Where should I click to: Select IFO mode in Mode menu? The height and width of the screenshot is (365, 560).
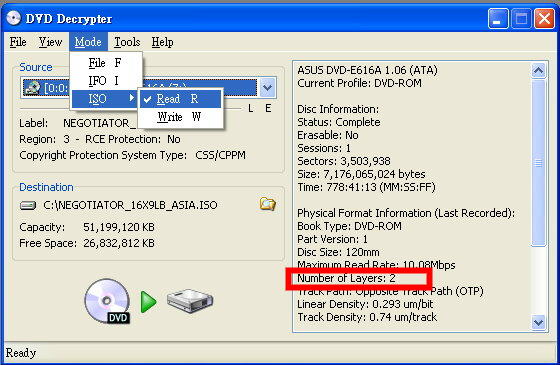pyautogui.click(x=106, y=81)
